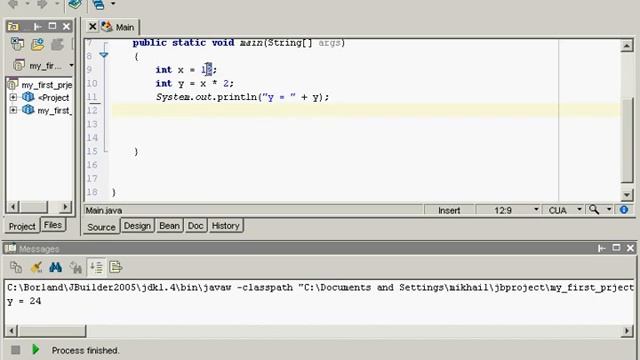Screen dimensions: 640x360
Task: Select the <Project tree item
Action: (x=53, y=98)
